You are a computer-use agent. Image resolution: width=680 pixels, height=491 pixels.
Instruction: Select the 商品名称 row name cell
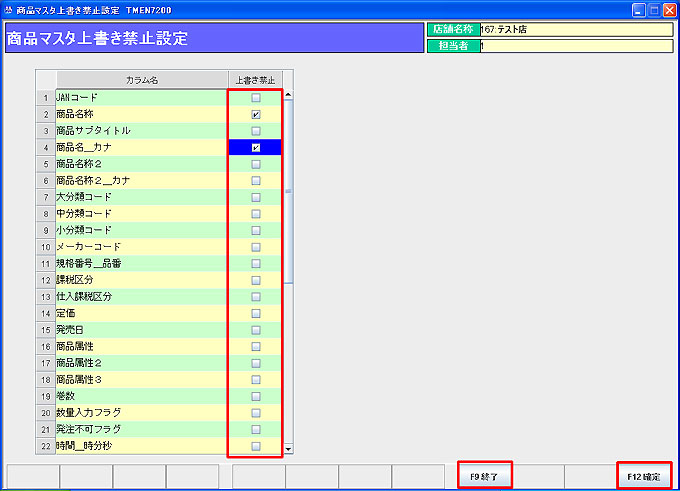pos(141,115)
